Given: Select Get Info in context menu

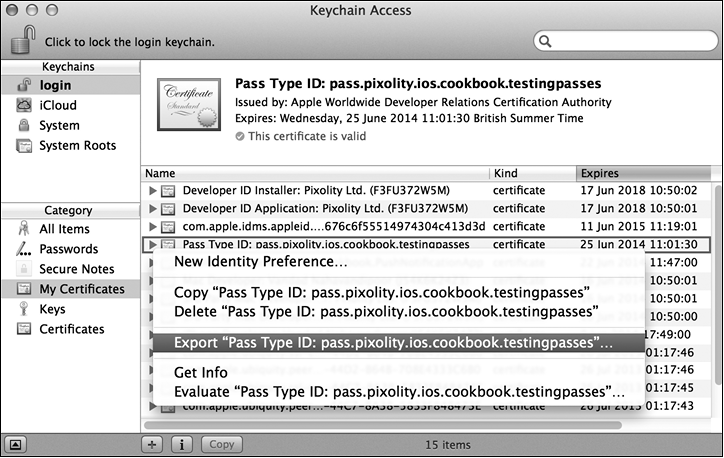Looking at the screenshot, I should click(x=203, y=372).
